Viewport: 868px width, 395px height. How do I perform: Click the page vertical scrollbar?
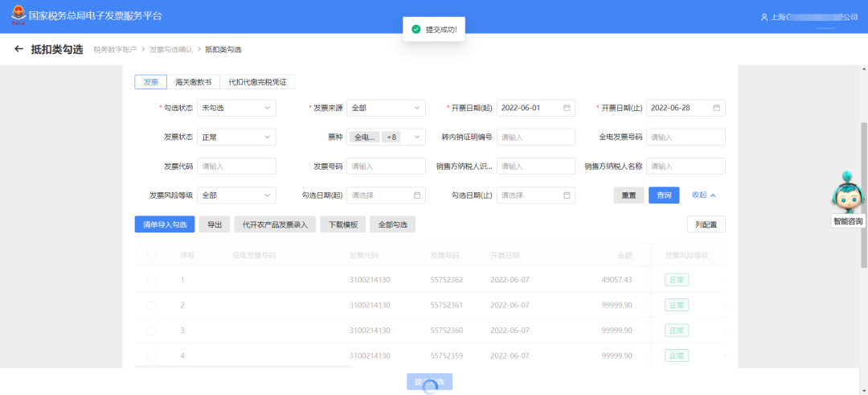coord(864,193)
